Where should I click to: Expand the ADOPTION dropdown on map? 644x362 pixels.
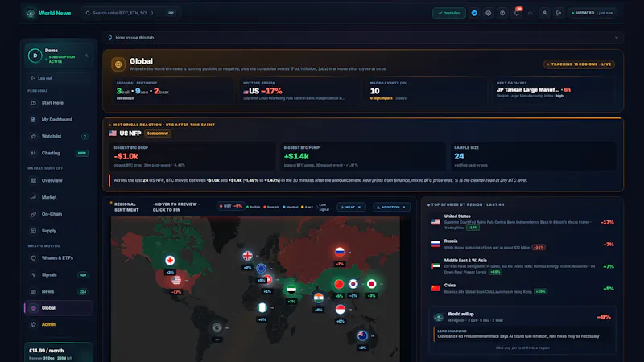[x=391, y=208]
